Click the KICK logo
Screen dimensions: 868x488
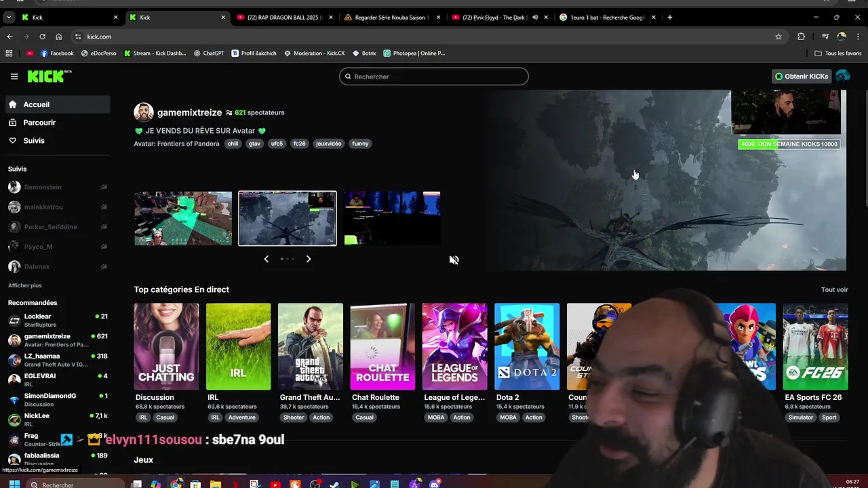pos(49,77)
